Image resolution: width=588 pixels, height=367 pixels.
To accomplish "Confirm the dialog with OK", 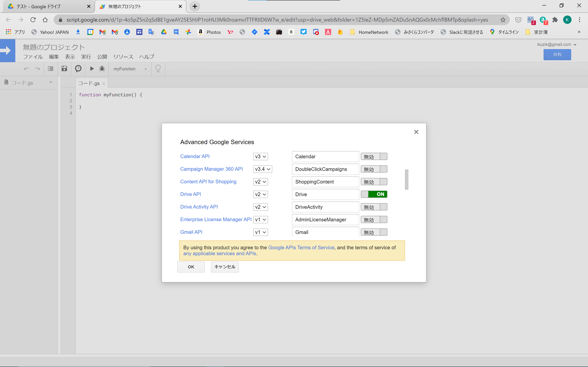I will (x=191, y=267).
